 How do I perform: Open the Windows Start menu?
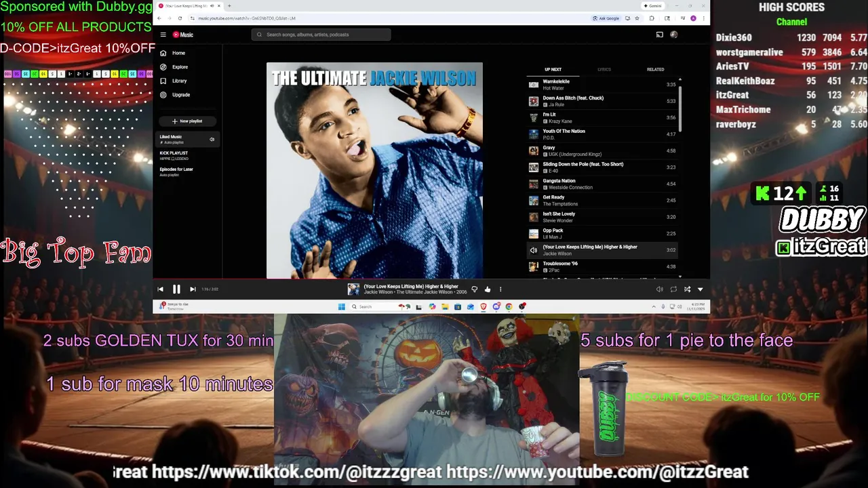click(x=342, y=306)
